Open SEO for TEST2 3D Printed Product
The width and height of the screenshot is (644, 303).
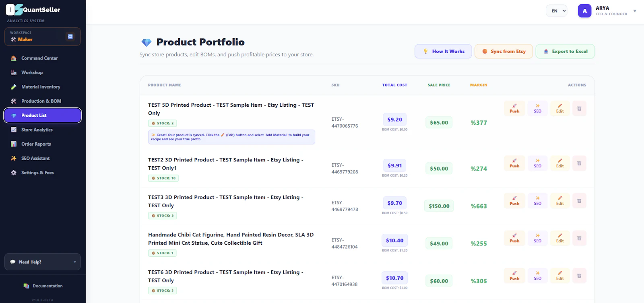click(537, 163)
